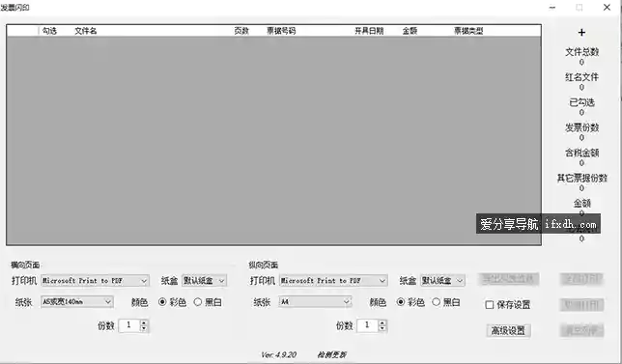Click the plus icon to add invoice files
The width and height of the screenshot is (622, 364).
(x=581, y=33)
